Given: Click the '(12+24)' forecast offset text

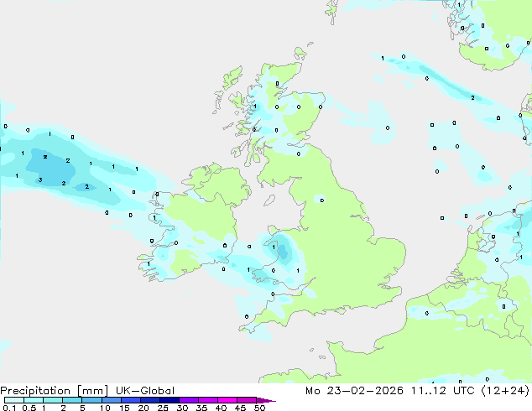Looking at the screenshot, I should pyautogui.click(x=505, y=391).
